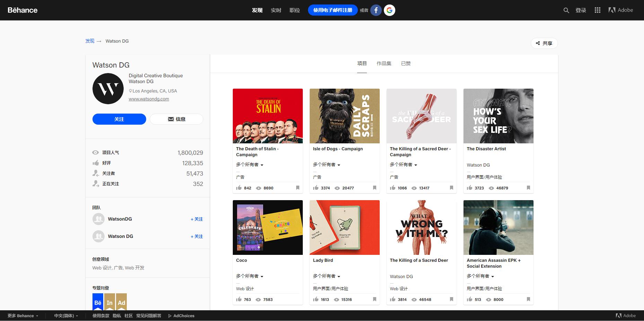Open www.watsondg.com link
This screenshot has width=644, height=321.
[149, 99]
